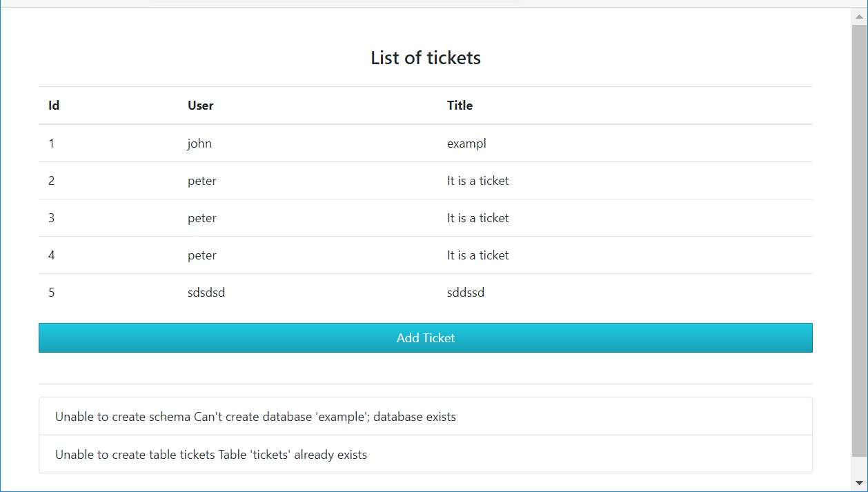Click the sddssd ticket title
This screenshot has height=492, width=868.
click(x=466, y=293)
